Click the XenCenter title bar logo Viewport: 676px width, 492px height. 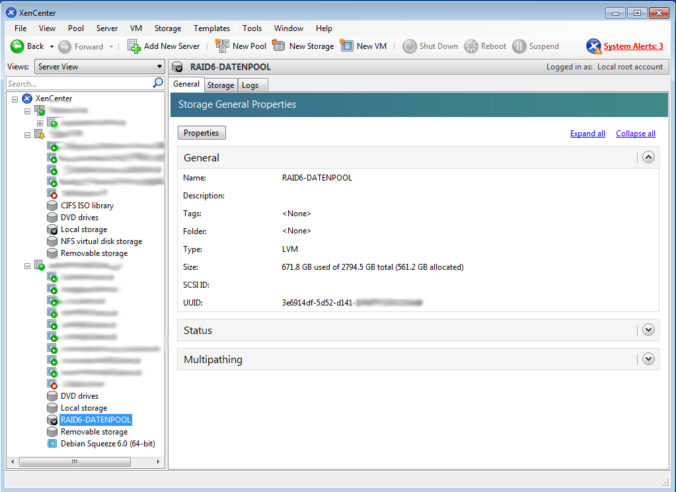click(11, 13)
